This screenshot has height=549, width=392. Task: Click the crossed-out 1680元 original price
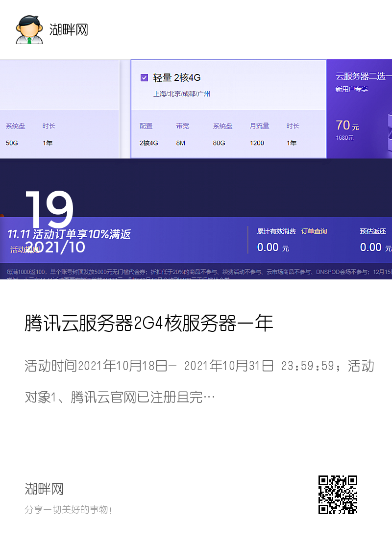[345, 138]
